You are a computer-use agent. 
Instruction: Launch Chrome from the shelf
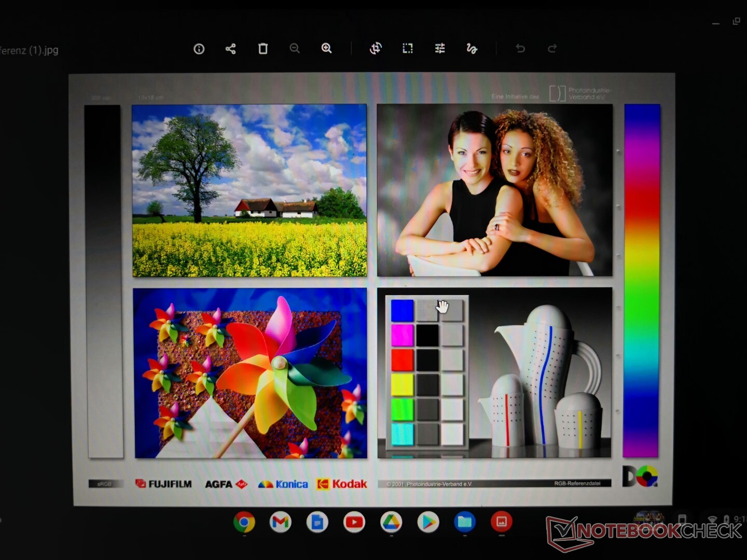244,522
